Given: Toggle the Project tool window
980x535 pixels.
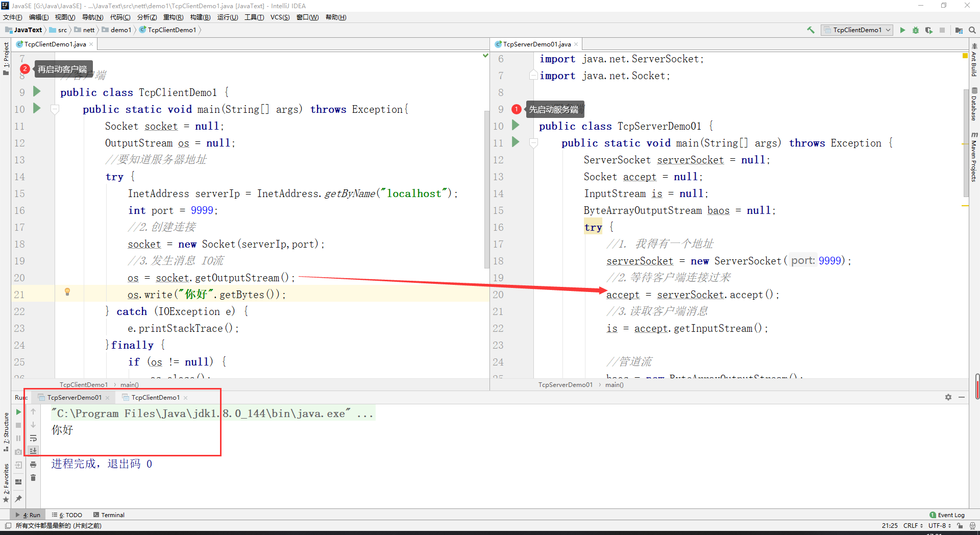Looking at the screenshot, I should 6,58.
